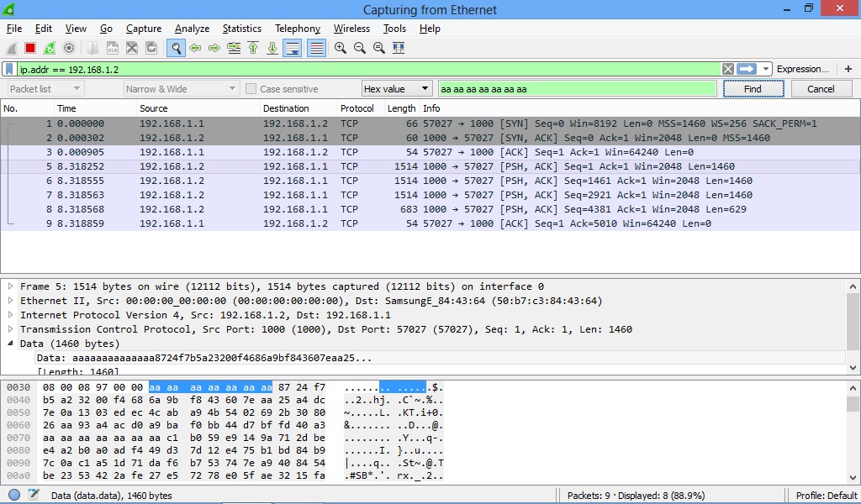The width and height of the screenshot is (861, 504).
Task: Expand the Ethernet II details row
Action: point(10,301)
